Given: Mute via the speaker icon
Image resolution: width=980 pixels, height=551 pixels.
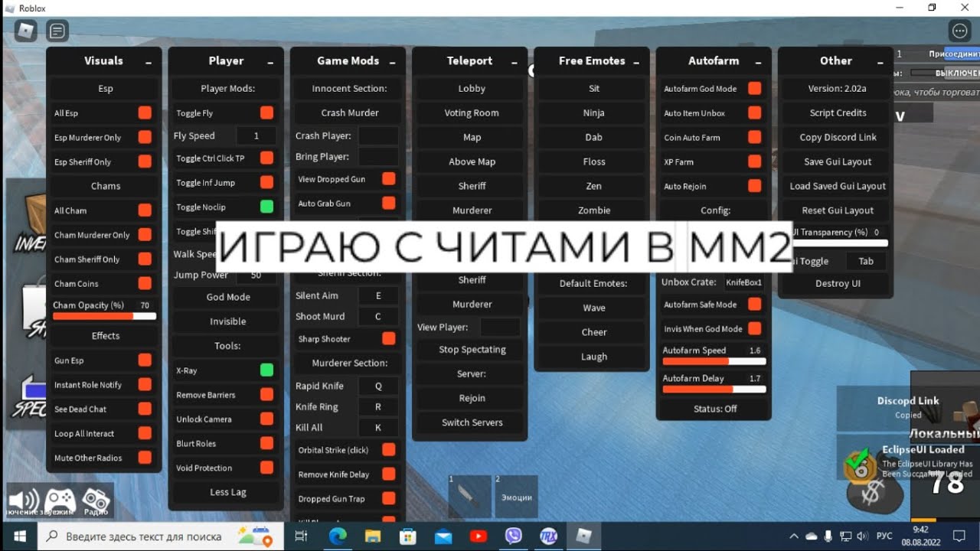Looking at the screenshot, I should pyautogui.click(x=24, y=500).
